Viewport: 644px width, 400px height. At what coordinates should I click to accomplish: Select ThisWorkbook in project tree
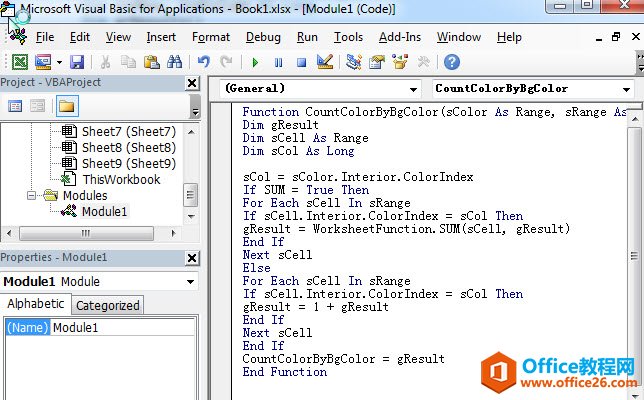[122, 179]
